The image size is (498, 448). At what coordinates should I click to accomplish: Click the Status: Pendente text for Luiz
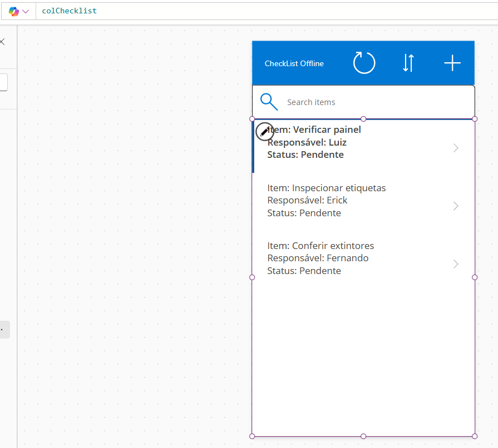pos(305,155)
